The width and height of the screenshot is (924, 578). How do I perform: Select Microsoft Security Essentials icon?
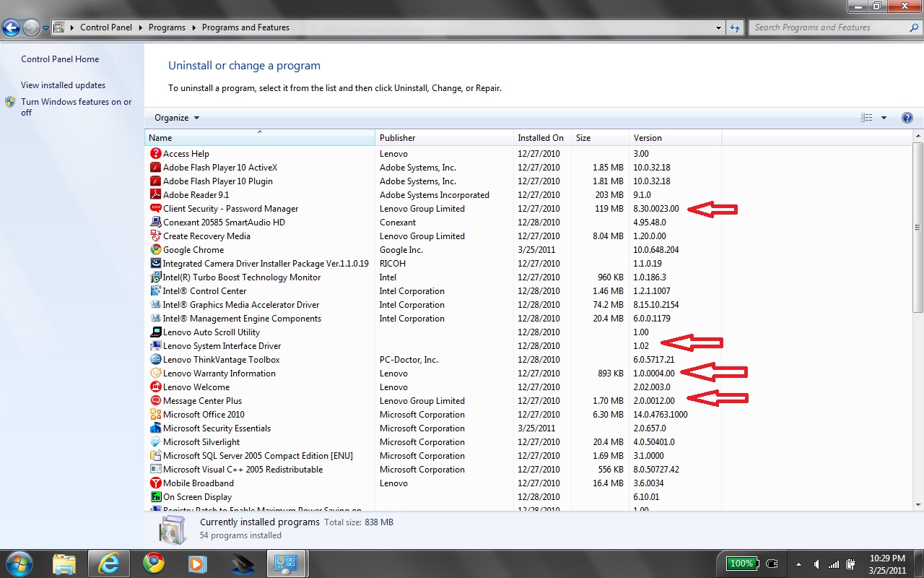point(155,428)
